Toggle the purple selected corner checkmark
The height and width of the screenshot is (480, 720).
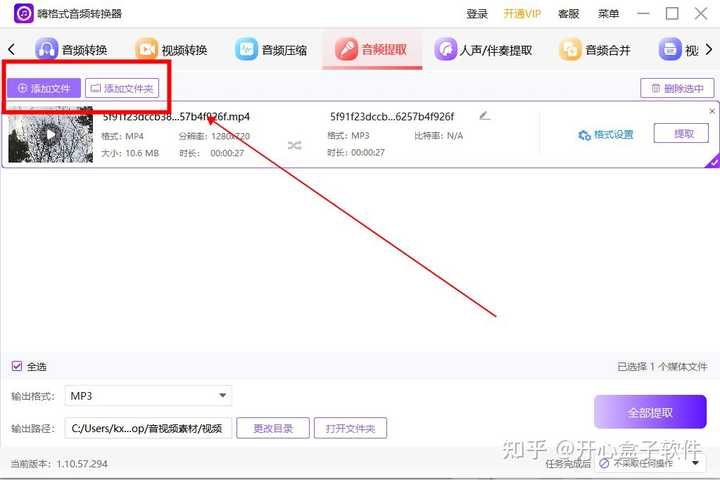point(713,162)
